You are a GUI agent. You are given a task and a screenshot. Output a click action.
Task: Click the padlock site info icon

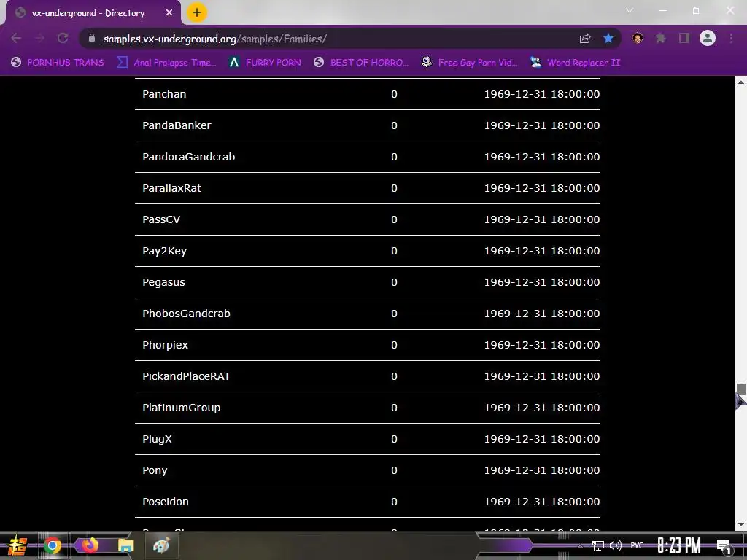tap(92, 38)
